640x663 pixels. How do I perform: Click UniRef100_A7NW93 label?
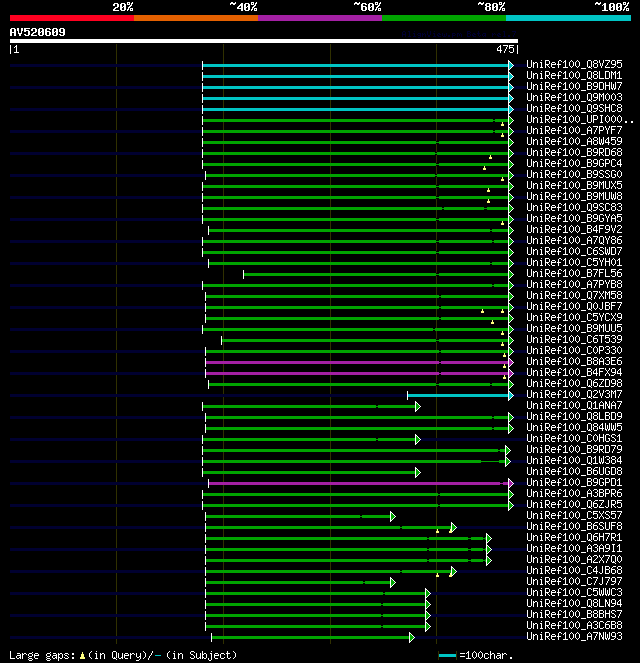[x=574, y=636]
